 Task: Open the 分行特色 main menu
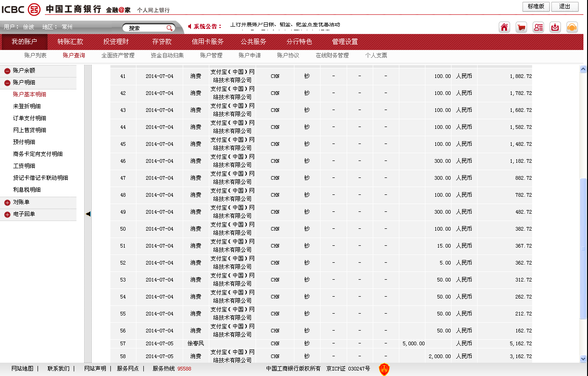pos(299,42)
